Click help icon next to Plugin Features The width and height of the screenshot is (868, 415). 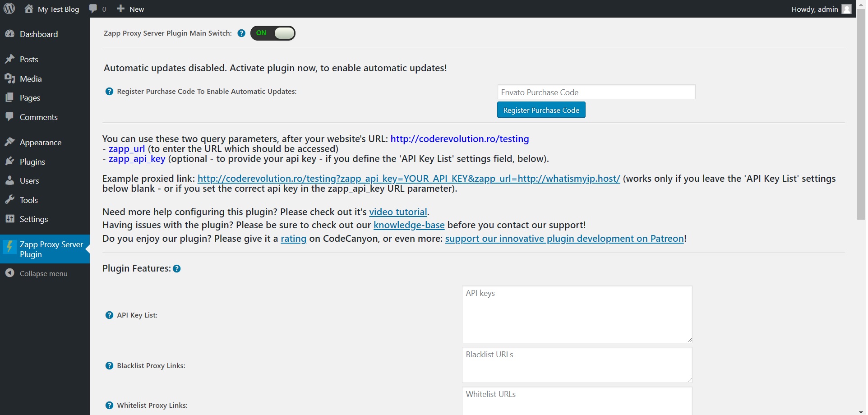177,268
